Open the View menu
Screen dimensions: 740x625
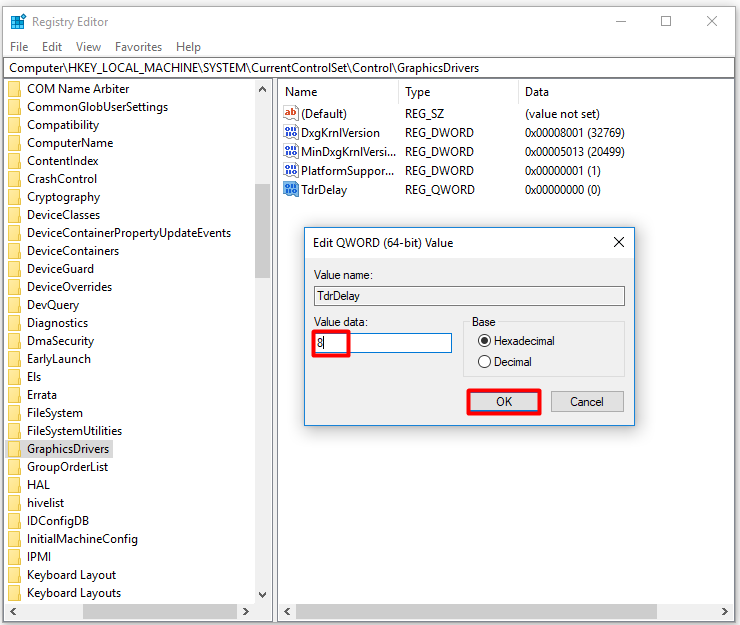pyautogui.click(x=88, y=47)
